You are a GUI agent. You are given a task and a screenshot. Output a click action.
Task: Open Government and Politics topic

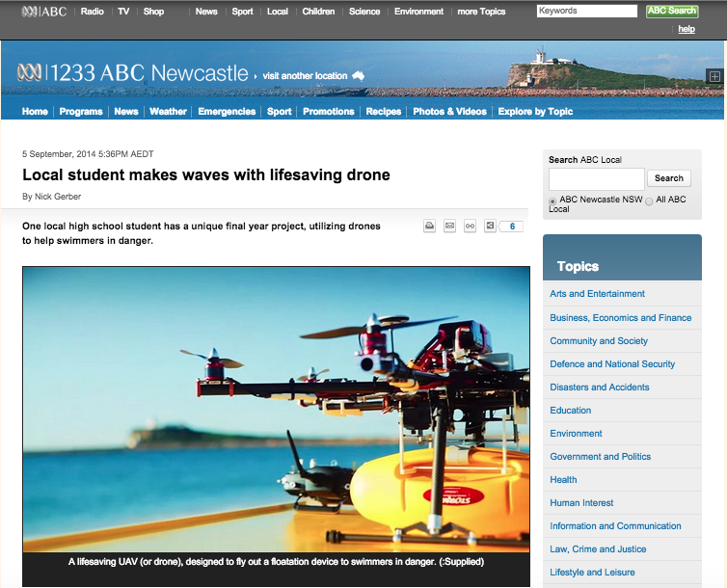tap(601, 457)
